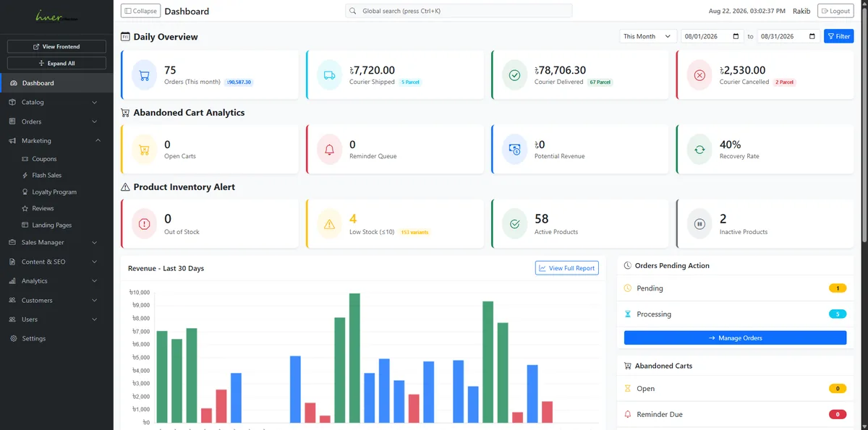Click the Manage Orders button

[735, 337]
